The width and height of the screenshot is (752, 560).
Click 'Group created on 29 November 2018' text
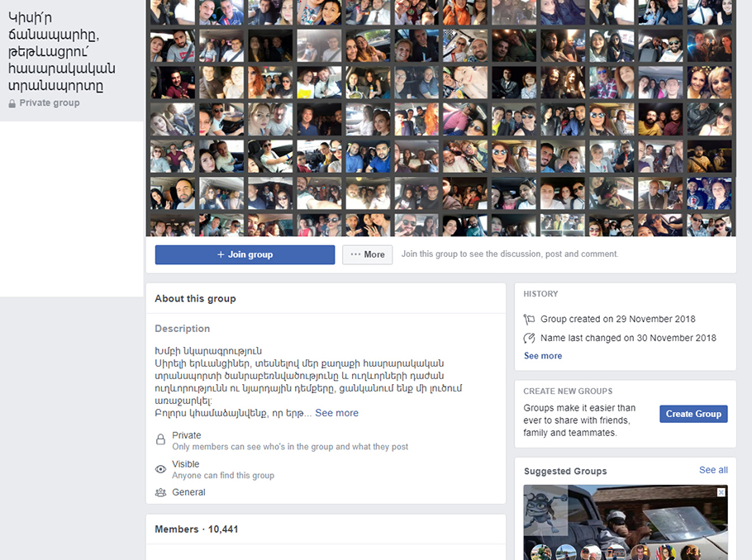click(x=618, y=319)
